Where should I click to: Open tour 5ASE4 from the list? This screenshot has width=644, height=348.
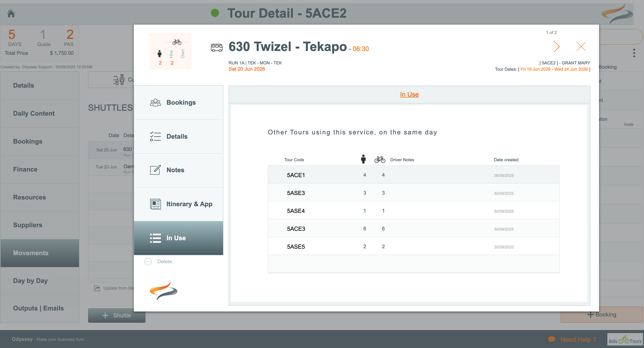296,211
